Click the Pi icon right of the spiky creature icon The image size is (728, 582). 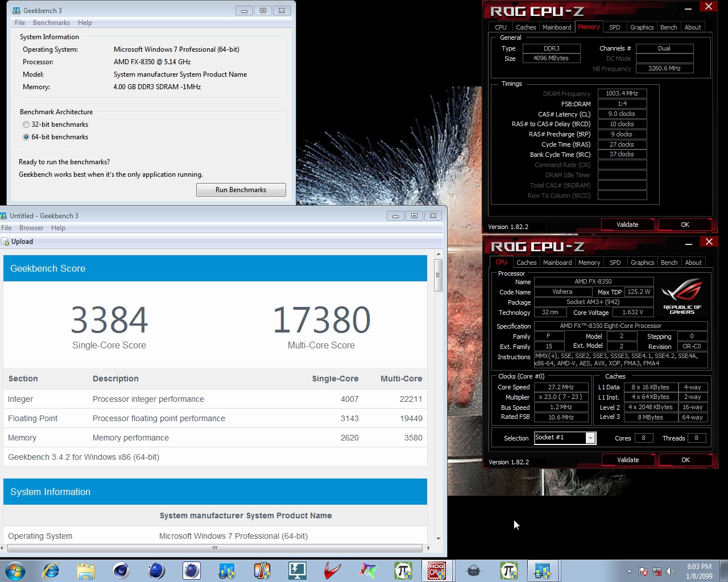(x=508, y=570)
